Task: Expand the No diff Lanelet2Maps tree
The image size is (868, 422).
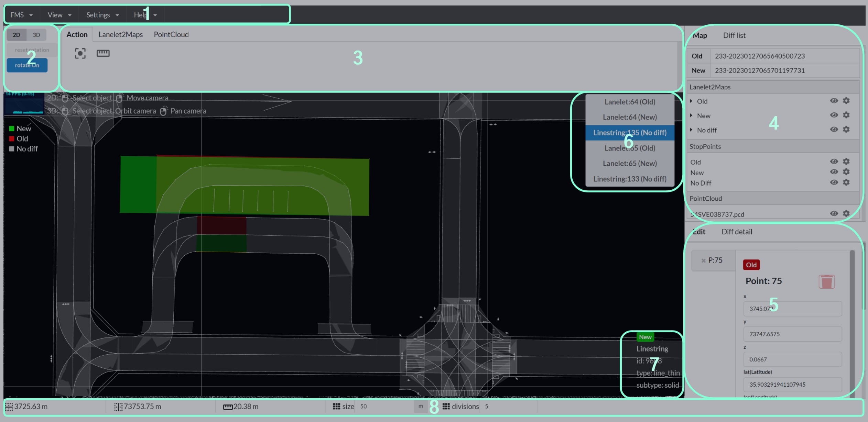Action: click(691, 130)
